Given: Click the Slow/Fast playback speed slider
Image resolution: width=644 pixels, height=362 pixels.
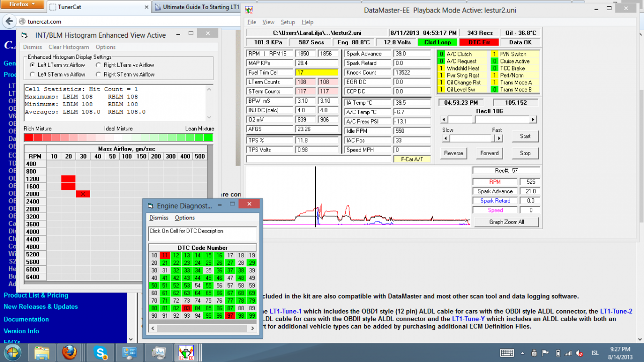Looking at the screenshot, I should point(471,138).
